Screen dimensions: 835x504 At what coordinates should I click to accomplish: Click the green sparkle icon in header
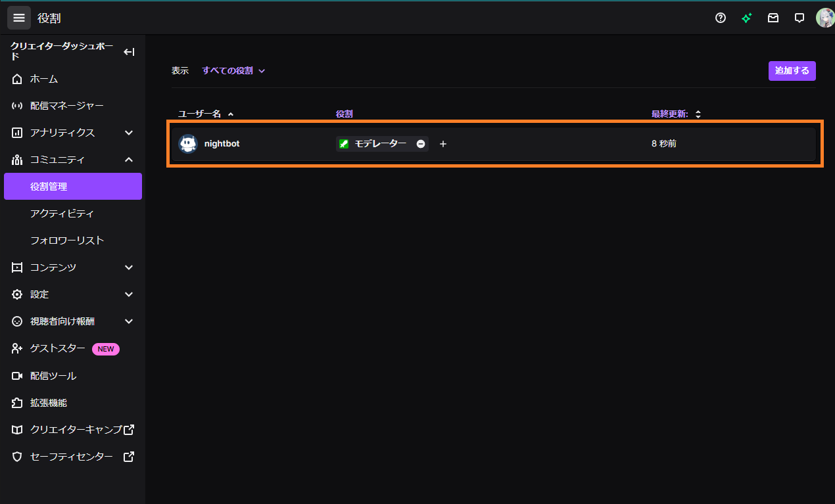pyautogui.click(x=746, y=18)
